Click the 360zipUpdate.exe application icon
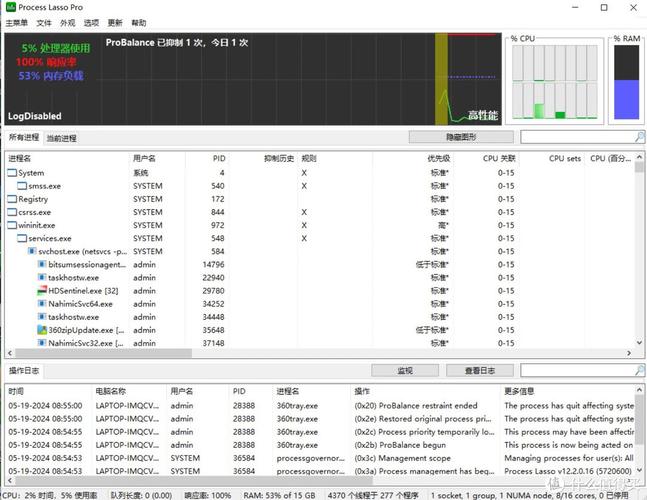 [42, 330]
